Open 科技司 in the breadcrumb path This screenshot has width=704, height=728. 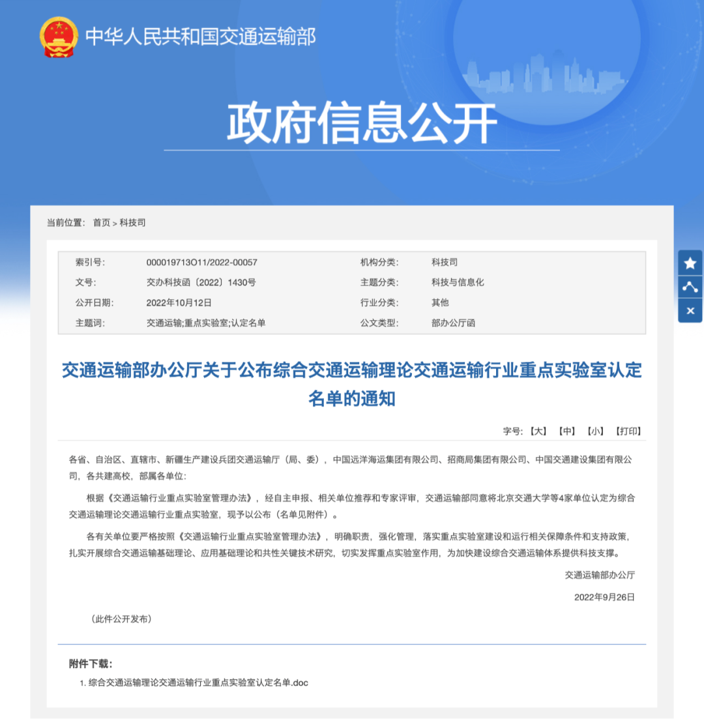coord(132,223)
